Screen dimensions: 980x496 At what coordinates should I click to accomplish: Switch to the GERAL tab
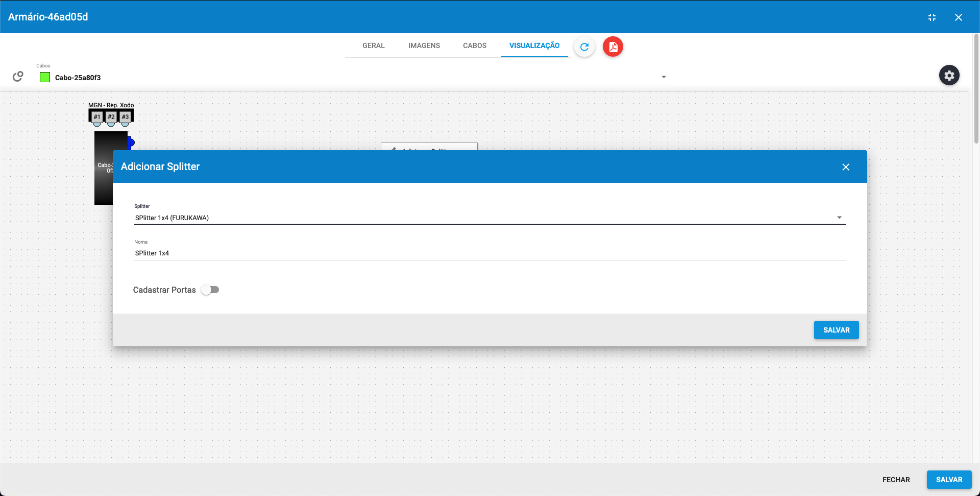coord(373,45)
